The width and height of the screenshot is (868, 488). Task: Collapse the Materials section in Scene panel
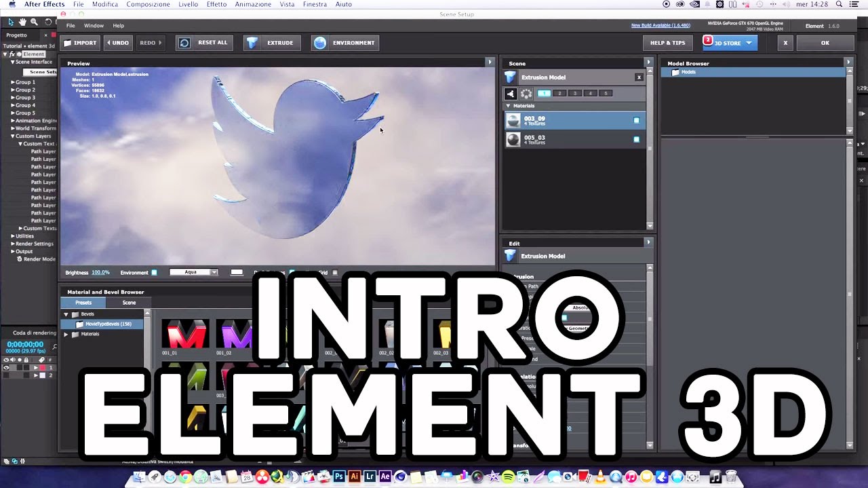(x=509, y=106)
